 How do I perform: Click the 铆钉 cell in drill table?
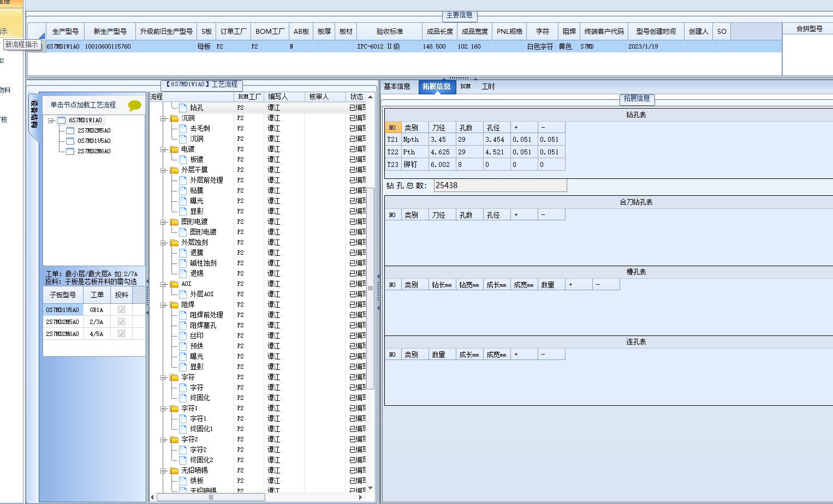pos(414,165)
